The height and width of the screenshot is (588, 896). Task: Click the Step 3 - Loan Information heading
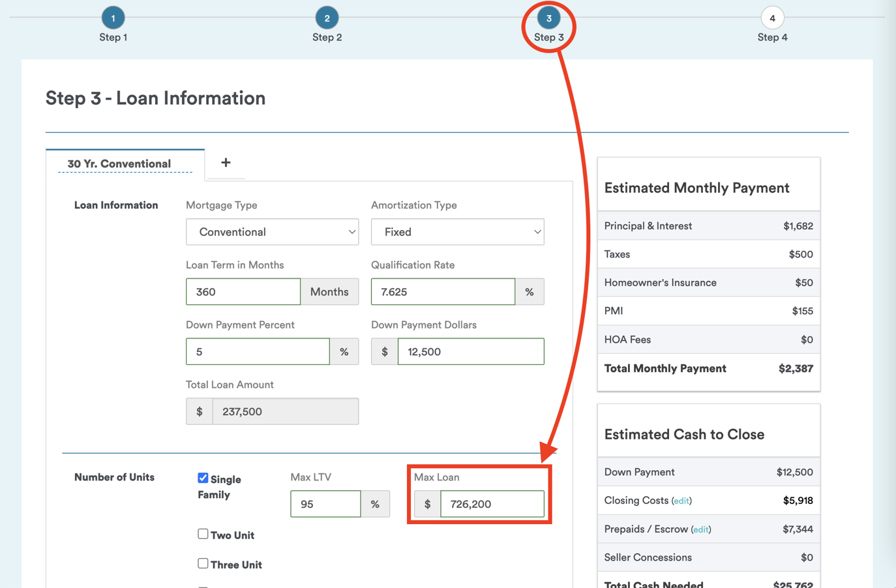[155, 98]
